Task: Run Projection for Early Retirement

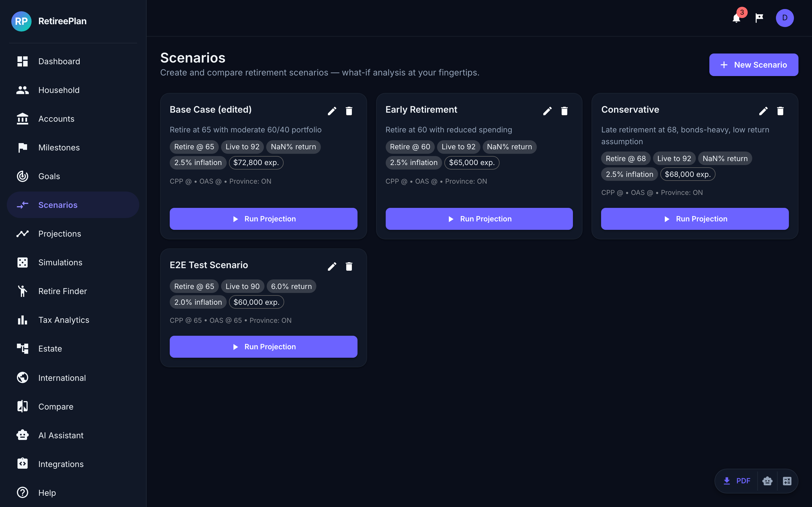Action: pyautogui.click(x=479, y=219)
